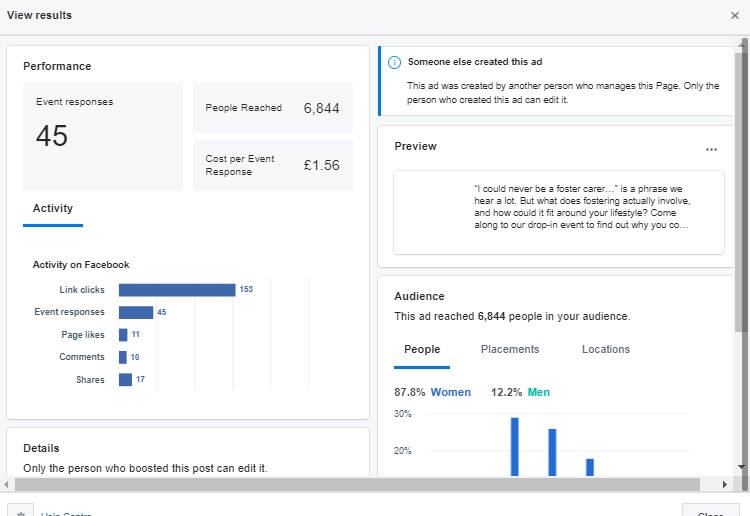Click the Link clicks bar showing 153
Viewport: 750px width, 516px height.
click(177, 290)
